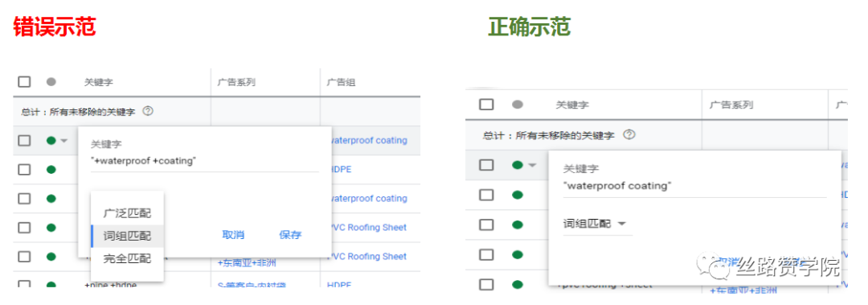Choose 广泛匹配 from match type list
This screenshot has height=305, width=868.
tap(127, 213)
